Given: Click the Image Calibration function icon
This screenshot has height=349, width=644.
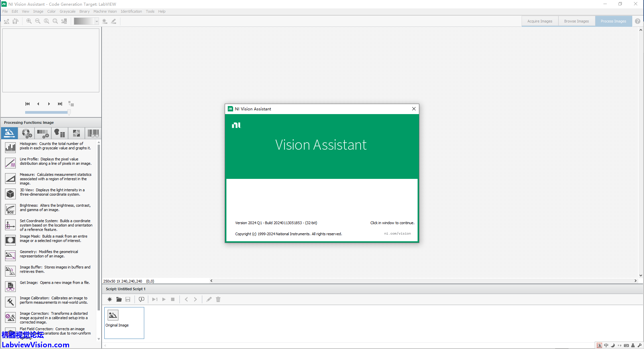Looking at the screenshot, I should [x=10, y=302].
